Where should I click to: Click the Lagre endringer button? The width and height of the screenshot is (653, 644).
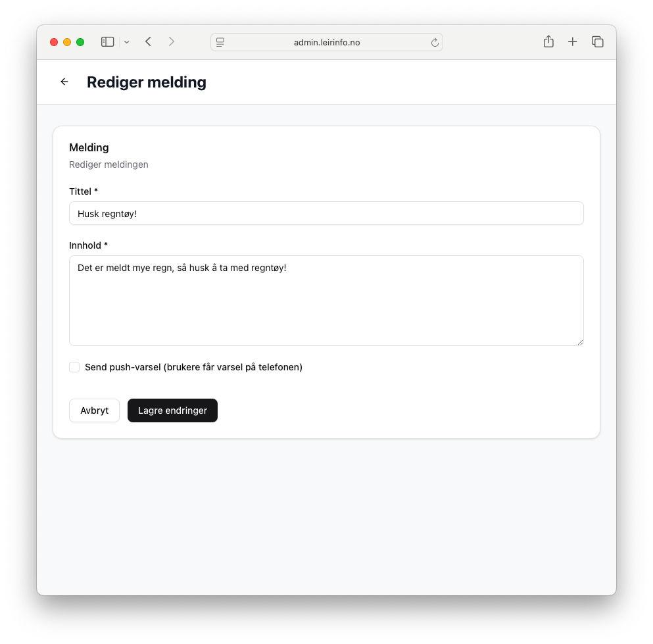[x=172, y=410]
